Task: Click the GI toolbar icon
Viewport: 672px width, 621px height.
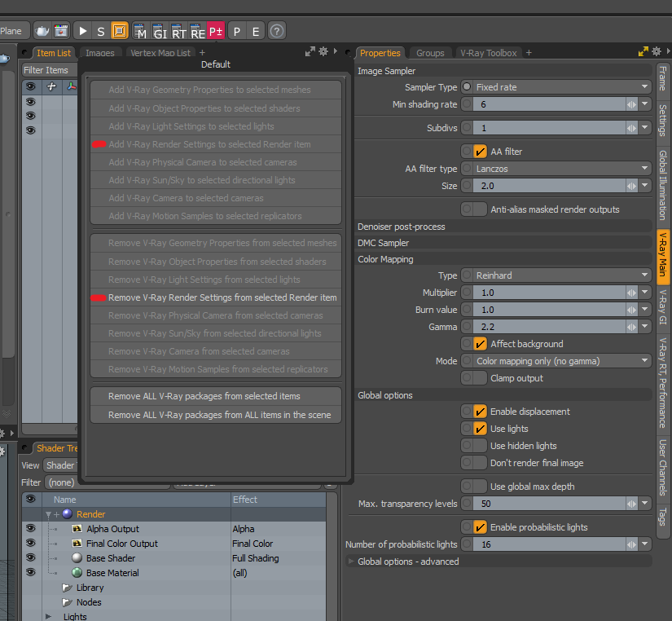Action: [x=160, y=31]
